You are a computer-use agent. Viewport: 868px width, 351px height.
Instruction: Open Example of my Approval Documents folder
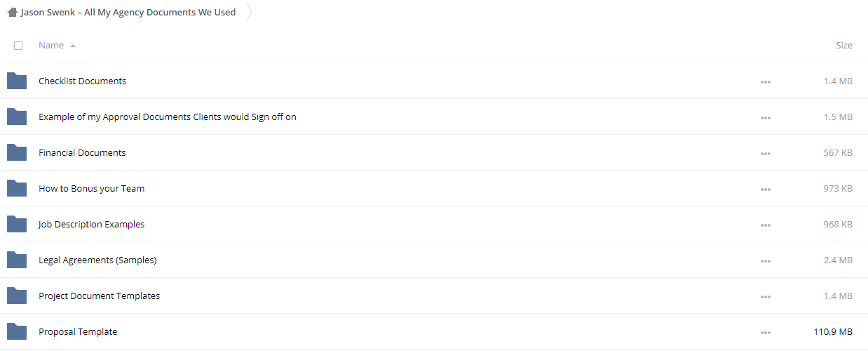click(168, 117)
